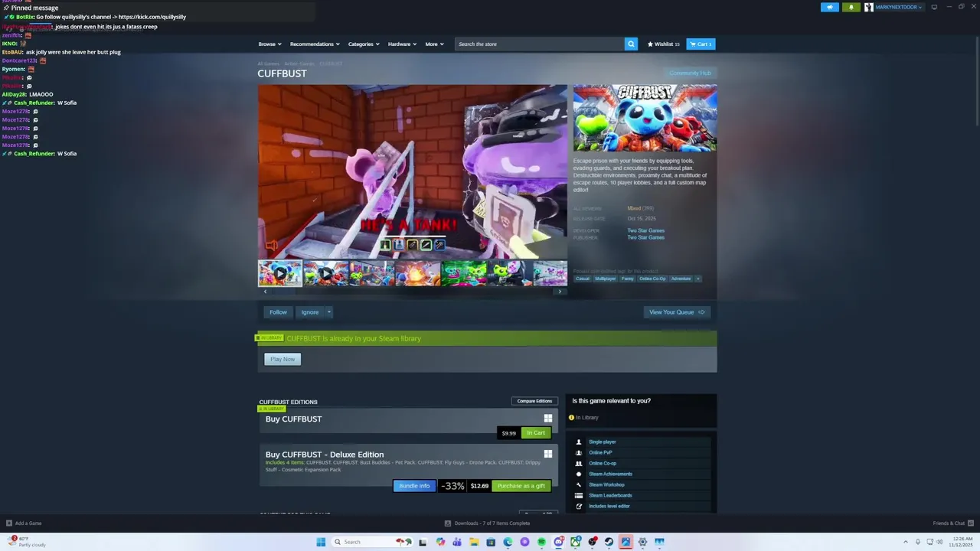Open Friends & Chat
The width and height of the screenshot is (980, 551).
(952, 523)
